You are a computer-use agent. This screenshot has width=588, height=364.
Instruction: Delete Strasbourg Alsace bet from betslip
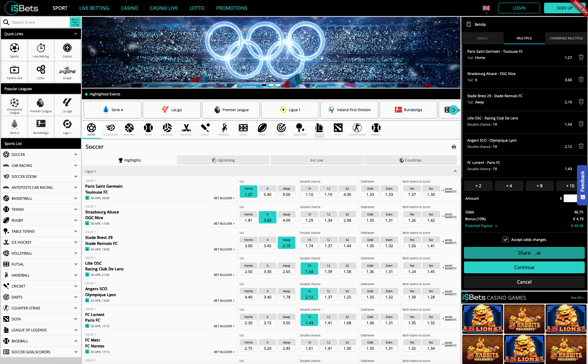pyautogui.click(x=581, y=79)
